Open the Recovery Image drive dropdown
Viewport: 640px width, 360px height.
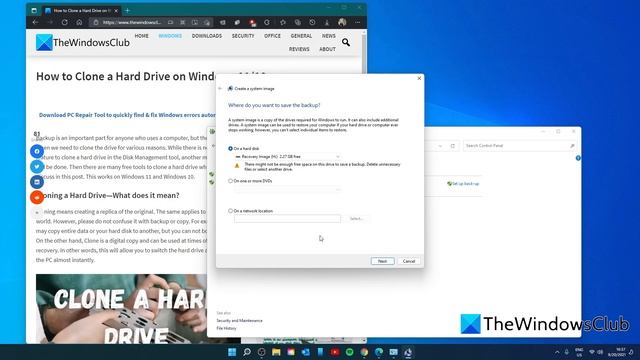tap(287, 157)
